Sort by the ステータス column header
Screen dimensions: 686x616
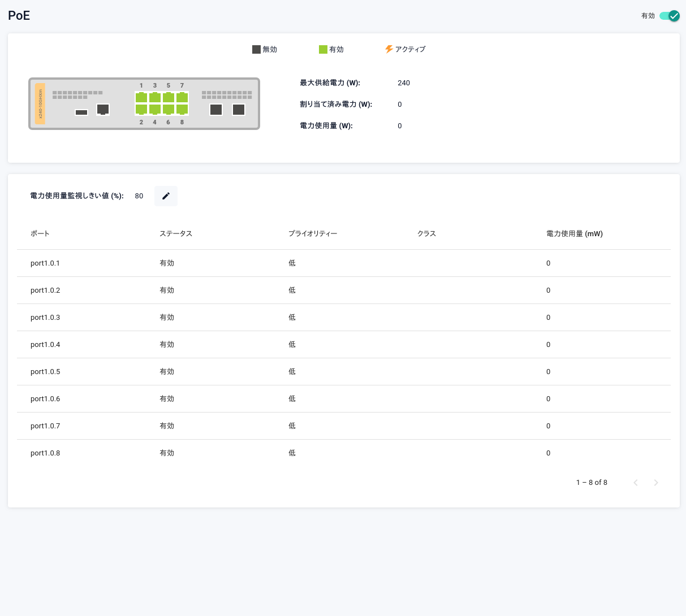coord(176,233)
